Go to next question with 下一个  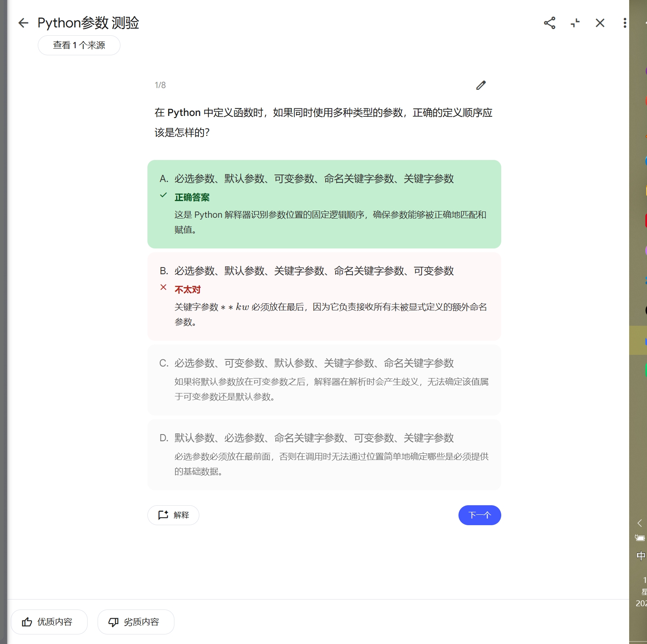[480, 515]
